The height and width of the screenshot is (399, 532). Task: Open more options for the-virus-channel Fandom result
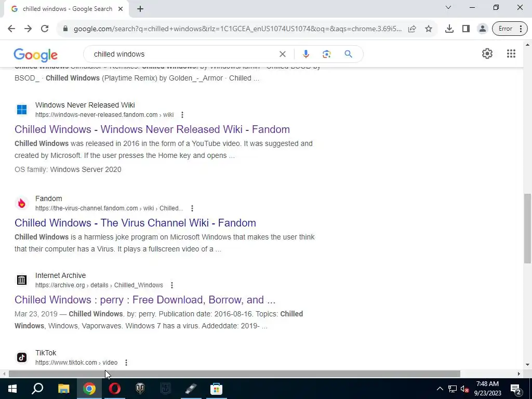click(192, 208)
